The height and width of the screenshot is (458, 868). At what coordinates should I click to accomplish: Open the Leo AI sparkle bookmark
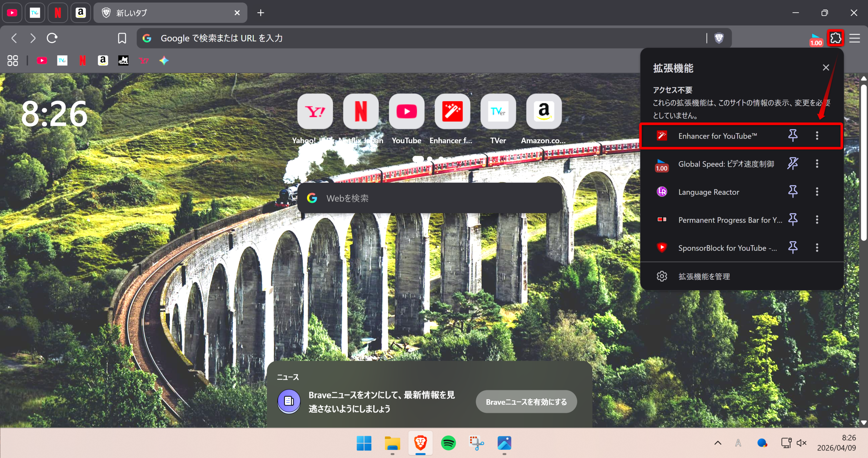(164, 61)
